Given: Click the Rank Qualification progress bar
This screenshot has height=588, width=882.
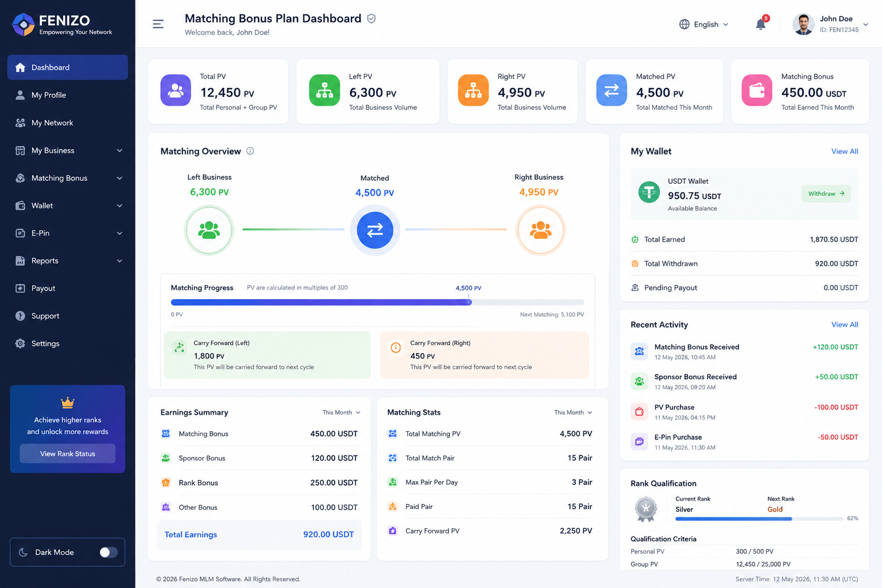Looking at the screenshot, I should point(760,519).
